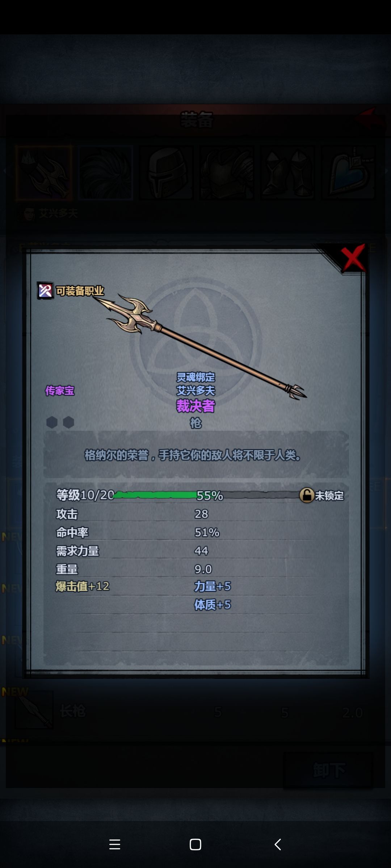Tap the second hexagon gem socket

coord(68,422)
